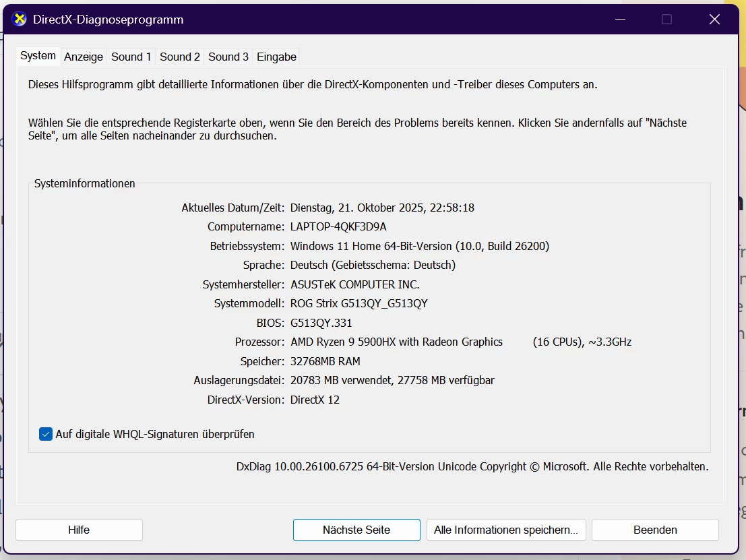The width and height of the screenshot is (746, 560).
Task: Click the Aktuelles Datum/Zeit label
Action: (x=232, y=208)
